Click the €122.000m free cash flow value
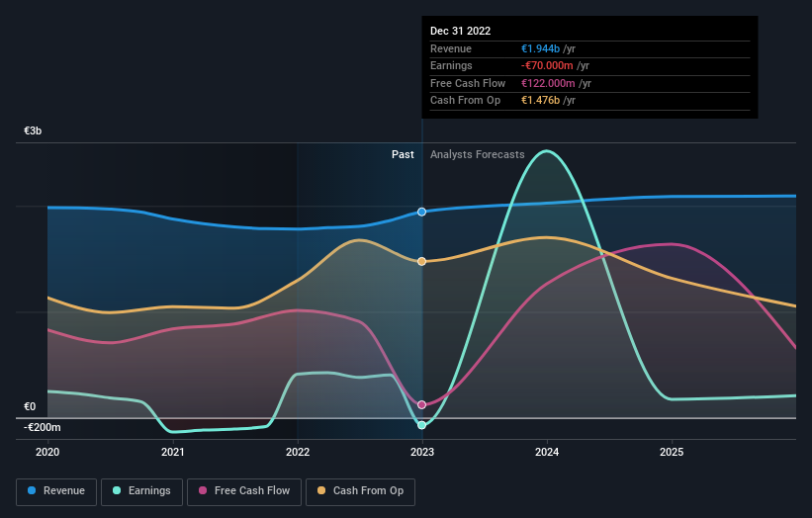 [548, 83]
